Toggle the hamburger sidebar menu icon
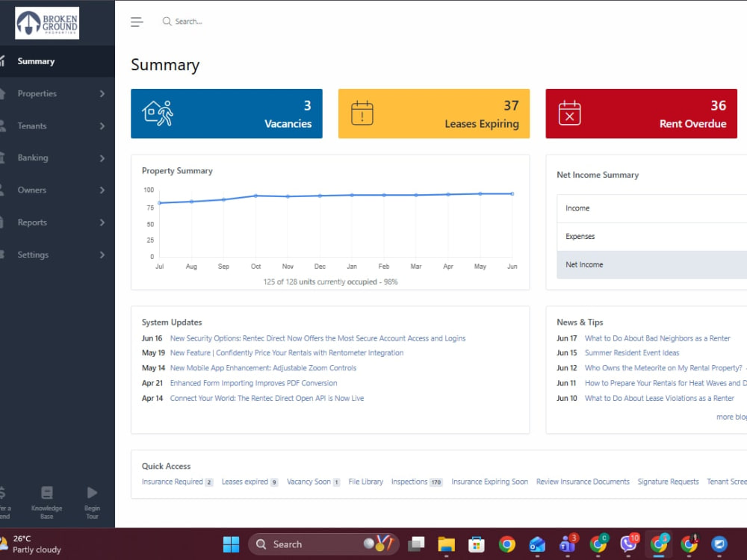The width and height of the screenshot is (747, 560). (x=137, y=22)
